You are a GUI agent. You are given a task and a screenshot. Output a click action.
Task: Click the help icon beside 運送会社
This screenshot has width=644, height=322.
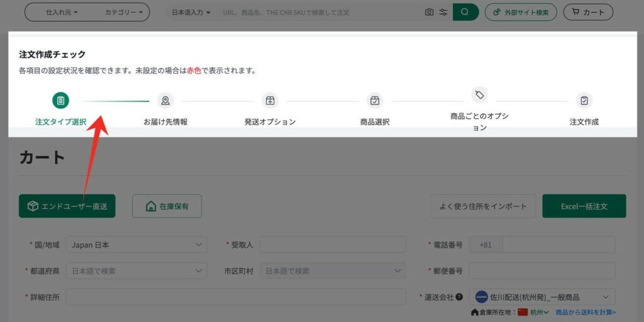tap(459, 297)
